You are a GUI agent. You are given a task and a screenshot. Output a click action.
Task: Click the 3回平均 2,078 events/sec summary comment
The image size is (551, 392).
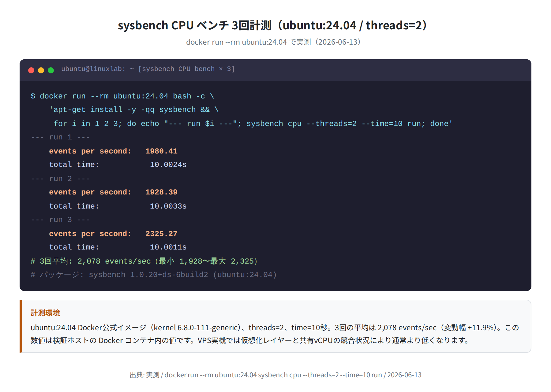click(x=145, y=261)
